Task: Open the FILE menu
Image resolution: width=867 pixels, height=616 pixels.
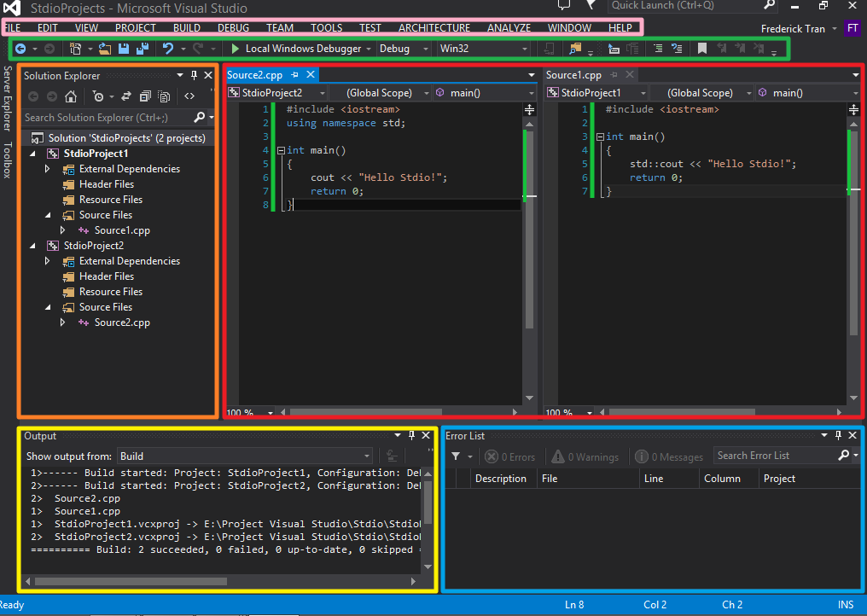Action: 12,27
